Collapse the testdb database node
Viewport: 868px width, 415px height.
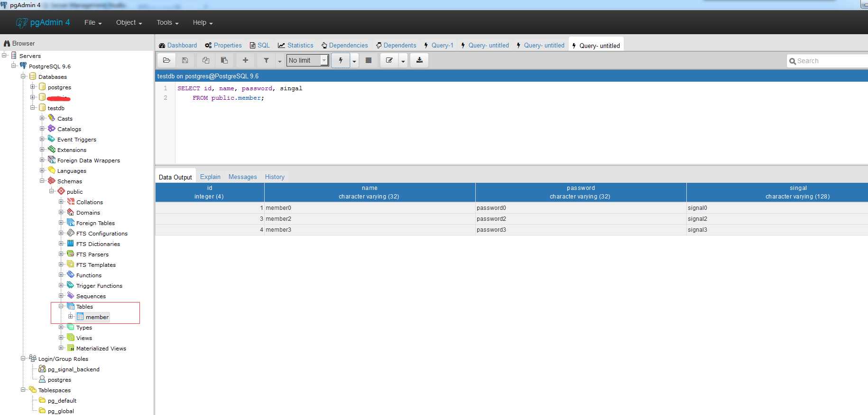pyautogui.click(x=33, y=107)
